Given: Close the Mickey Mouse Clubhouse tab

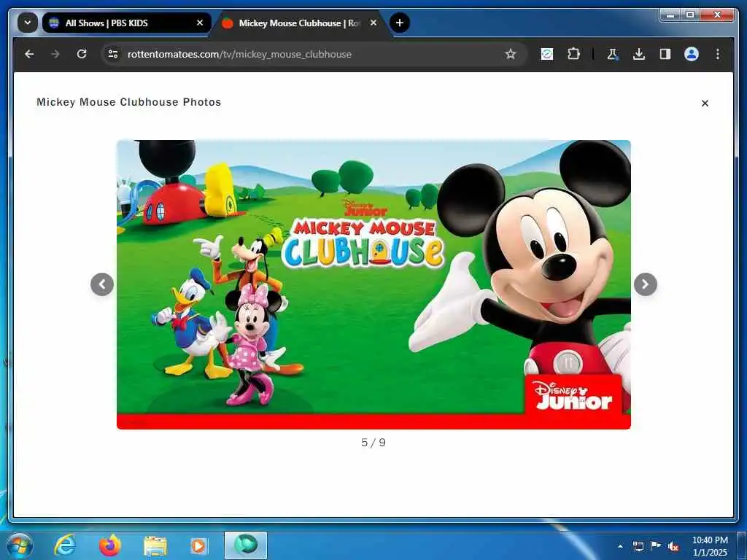Looking at the screenshot, I should [373, 23].
